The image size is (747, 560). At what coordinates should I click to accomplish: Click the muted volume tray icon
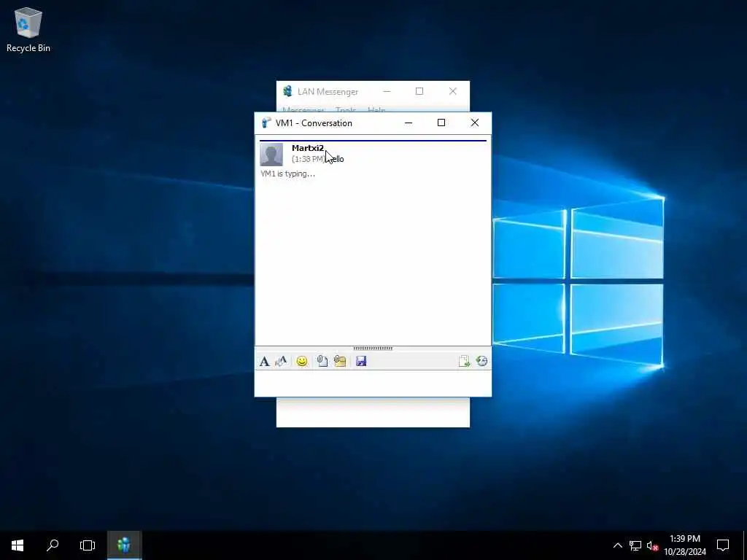(652, 545)
